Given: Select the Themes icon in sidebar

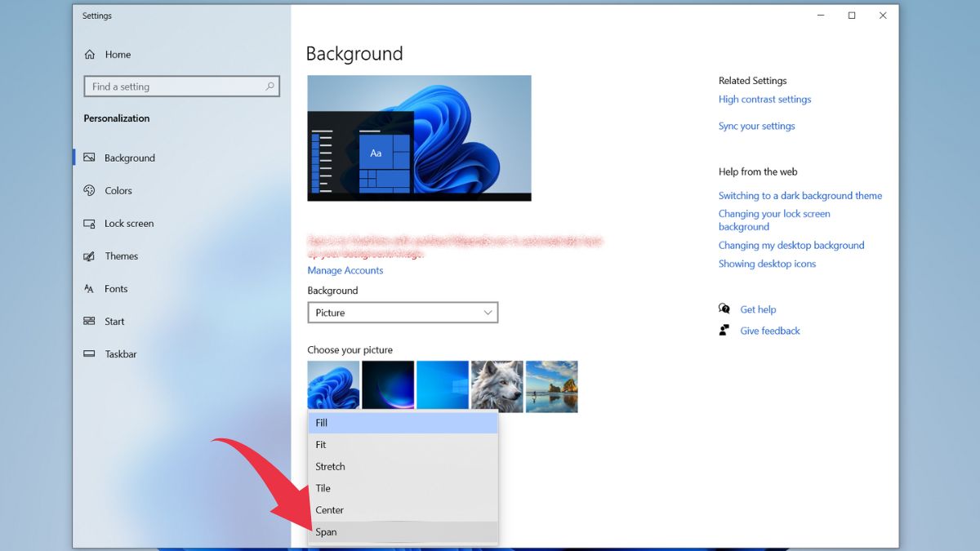Looking at the screenshot, I should (x=90, y=256).
